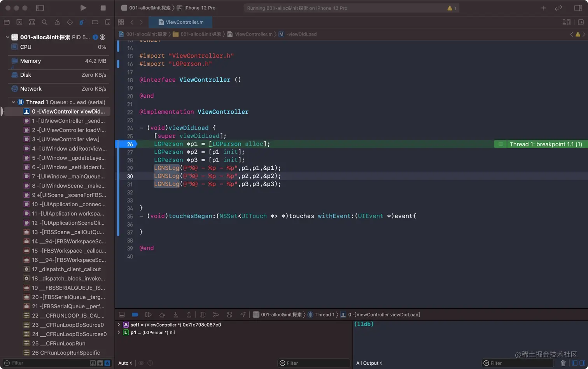The width and height of the screenshot is (588, 369).
Task: Open the -viewDidLoad method jump bar item
Action: pyautogui.click(x=297, y=34)
